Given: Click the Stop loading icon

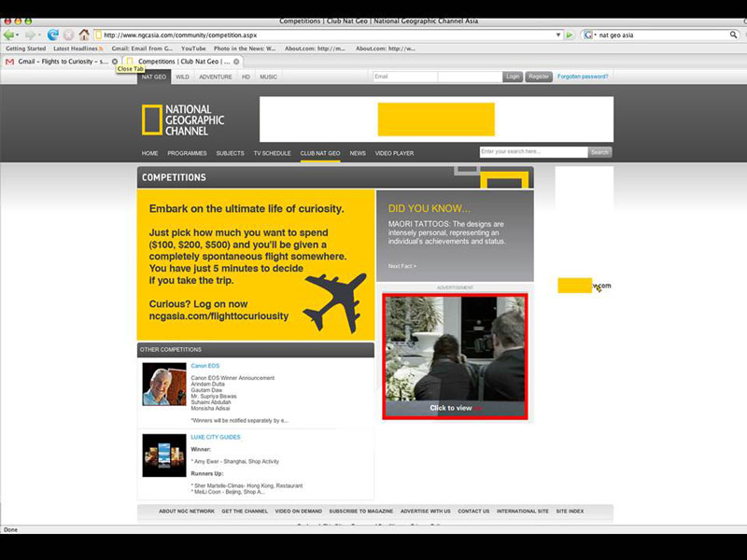Looking at the screenshot, I should (68, 35).
